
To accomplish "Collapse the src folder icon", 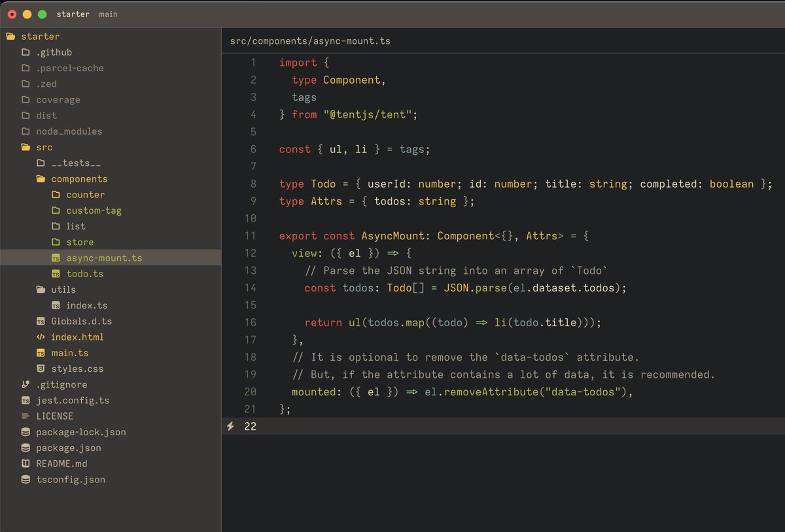I will [x=26, y=147].
